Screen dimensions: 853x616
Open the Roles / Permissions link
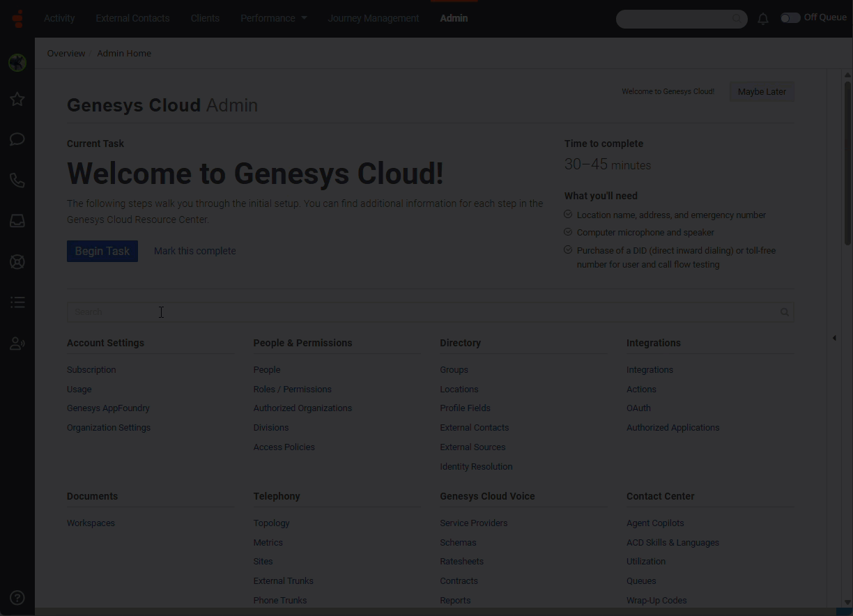point(292,390)
